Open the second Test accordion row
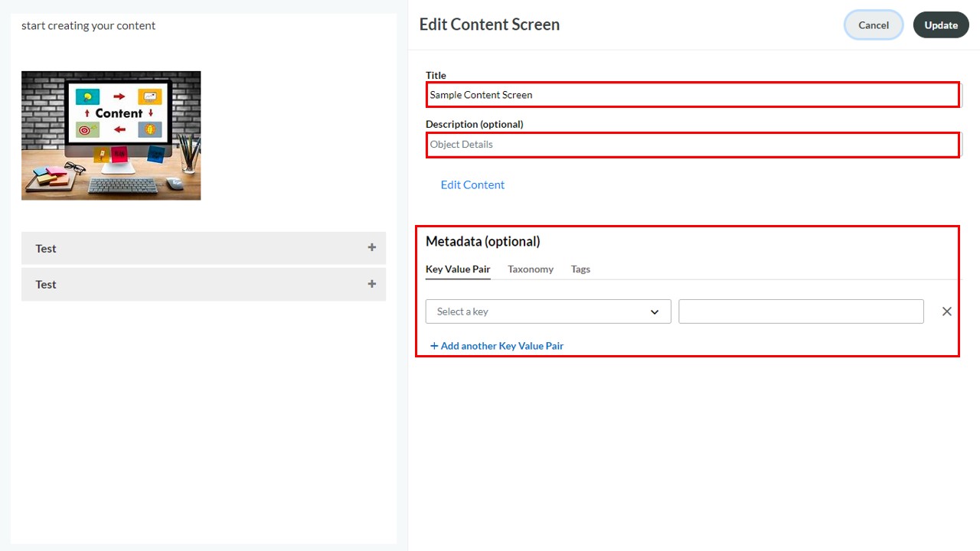The width and height of the screenshot is (980, 551). click(204, 284)
